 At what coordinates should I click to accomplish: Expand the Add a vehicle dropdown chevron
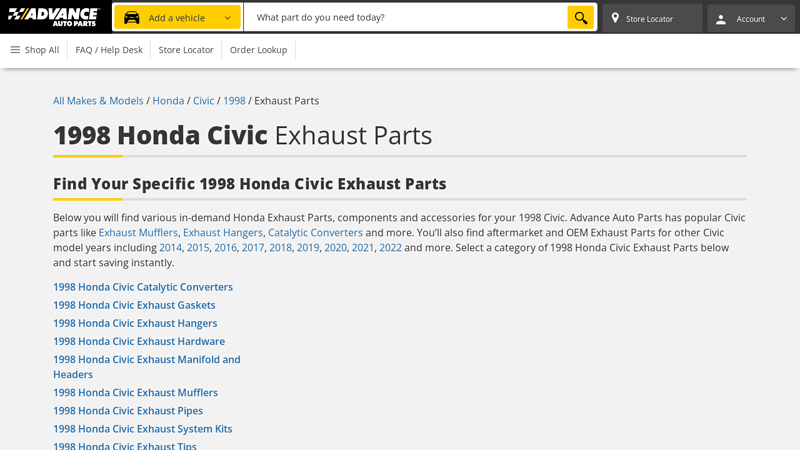(x=228, y=18)
